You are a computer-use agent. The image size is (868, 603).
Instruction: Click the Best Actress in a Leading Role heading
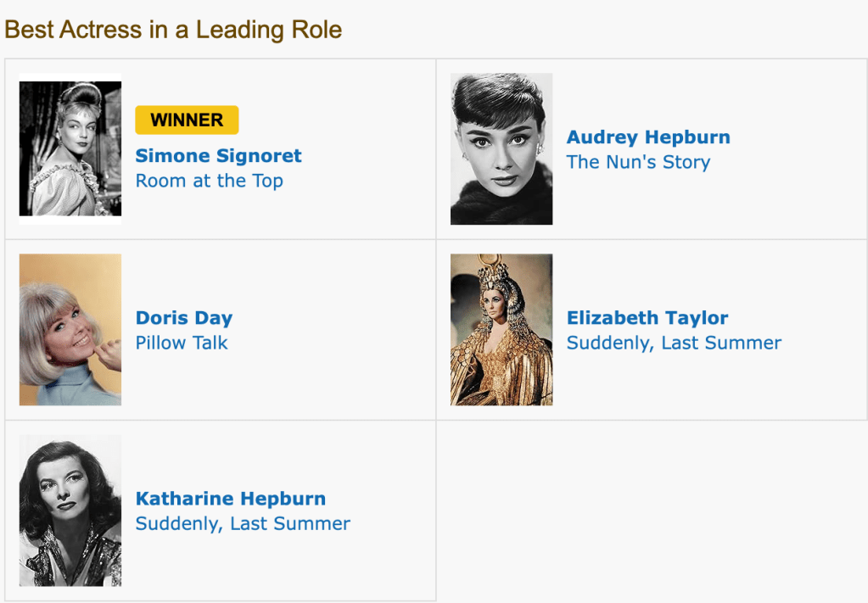(173, 30)
